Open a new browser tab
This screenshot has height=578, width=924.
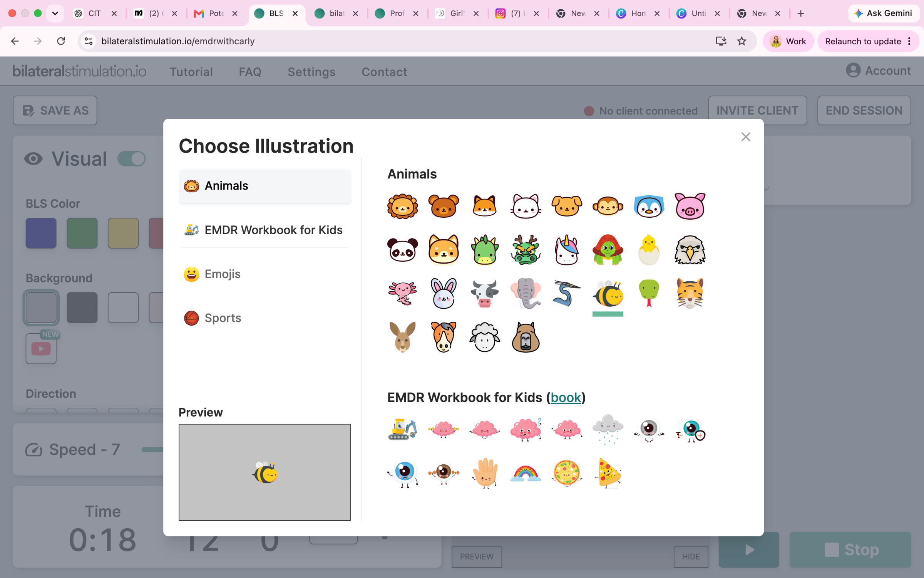pos(801,13)
